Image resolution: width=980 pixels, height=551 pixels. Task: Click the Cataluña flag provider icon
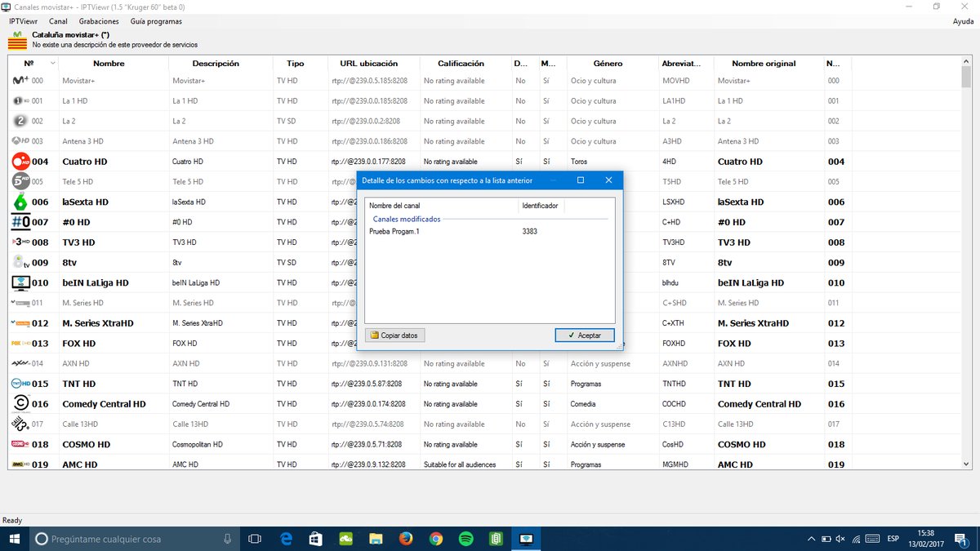(17, 40)
